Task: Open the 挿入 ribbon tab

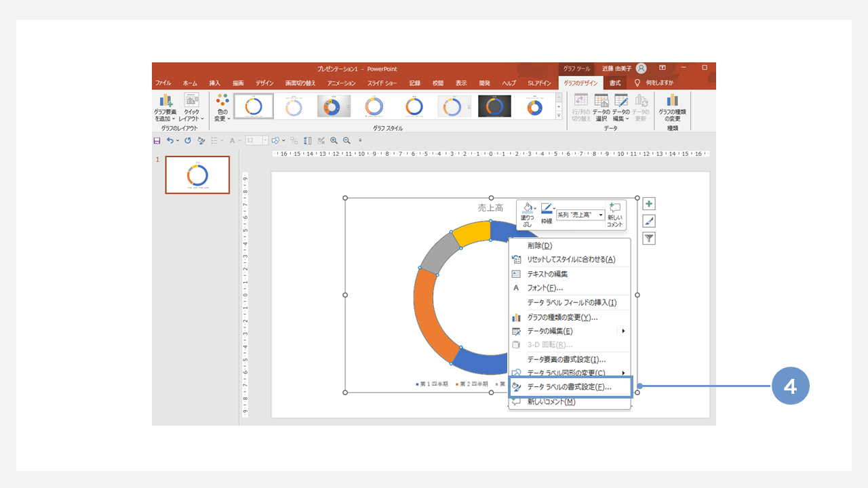Action: (215, 83)
